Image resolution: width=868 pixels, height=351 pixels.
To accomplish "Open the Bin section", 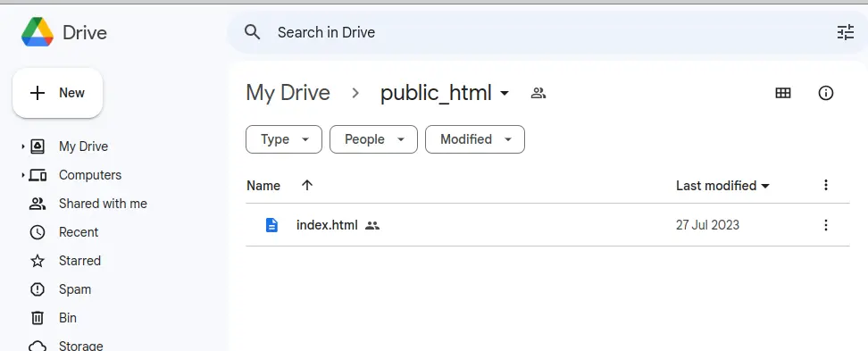I will click(68, 318).
